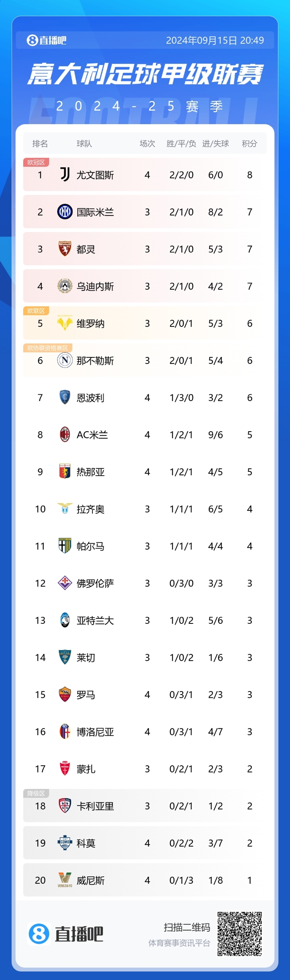Click the 欧冠区 zone tag
This screenshot has width=290, height=980.
pos(36,162)
